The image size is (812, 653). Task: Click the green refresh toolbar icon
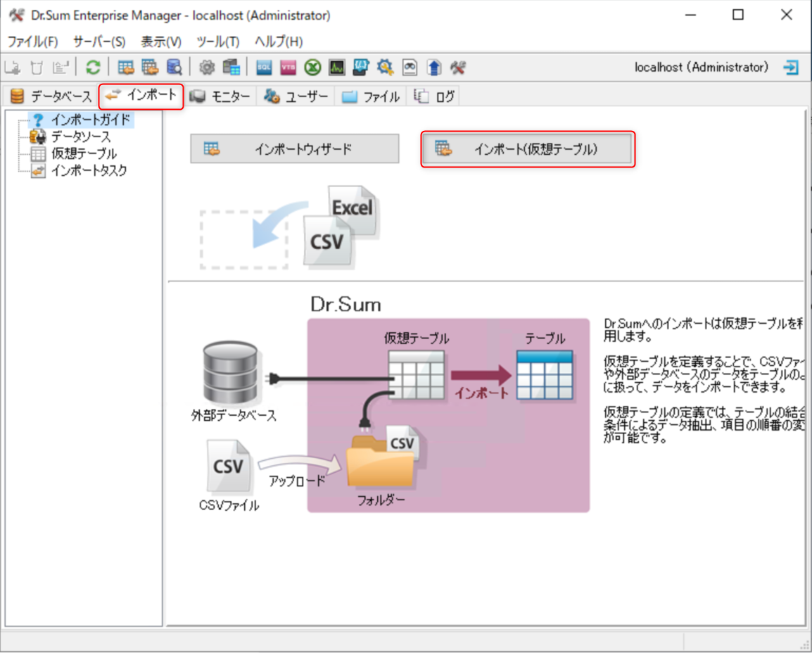point(93,68)
